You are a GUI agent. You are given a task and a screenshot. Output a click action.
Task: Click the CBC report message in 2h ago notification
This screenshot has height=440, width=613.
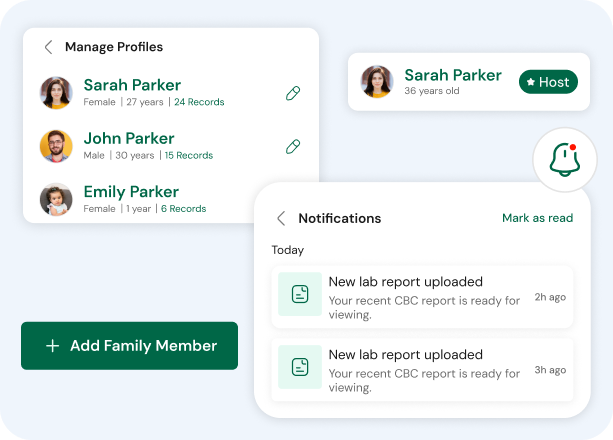(424, 307)
